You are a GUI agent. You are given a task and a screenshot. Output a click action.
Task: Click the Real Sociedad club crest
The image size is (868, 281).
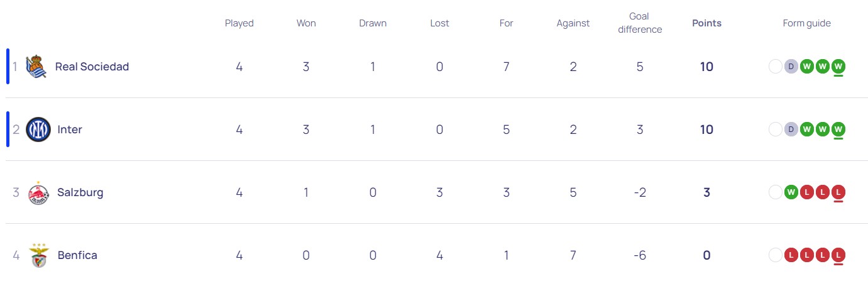point(36,67)
